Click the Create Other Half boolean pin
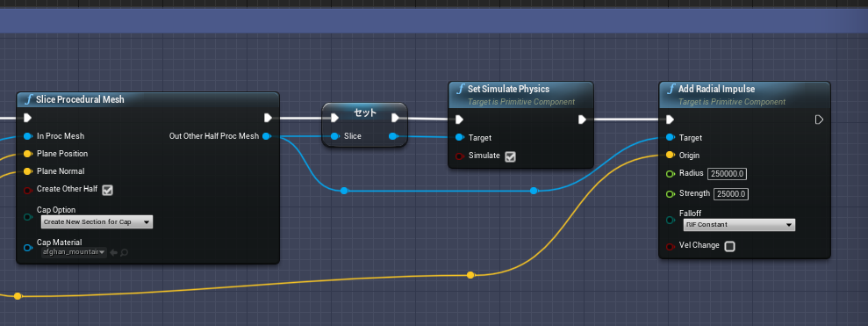This screenshot has height=326, width=868. coord(28,190)
